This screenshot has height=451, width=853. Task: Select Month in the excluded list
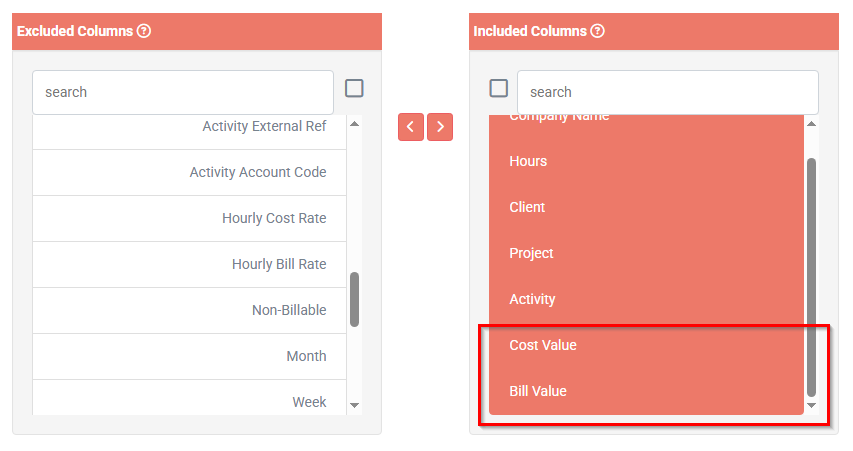coord(189,357)
